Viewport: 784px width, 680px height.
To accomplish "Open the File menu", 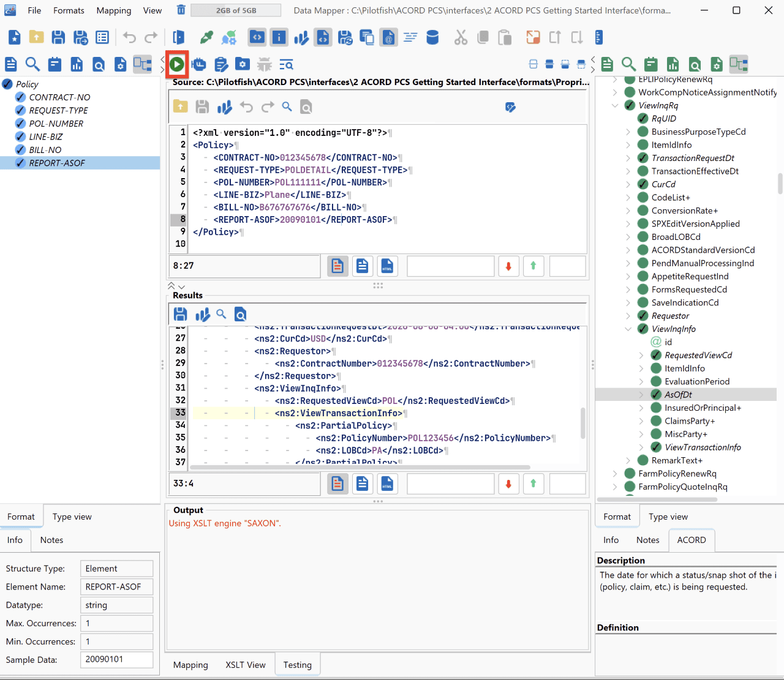I will pyautogui.click(x=34, y=10).
